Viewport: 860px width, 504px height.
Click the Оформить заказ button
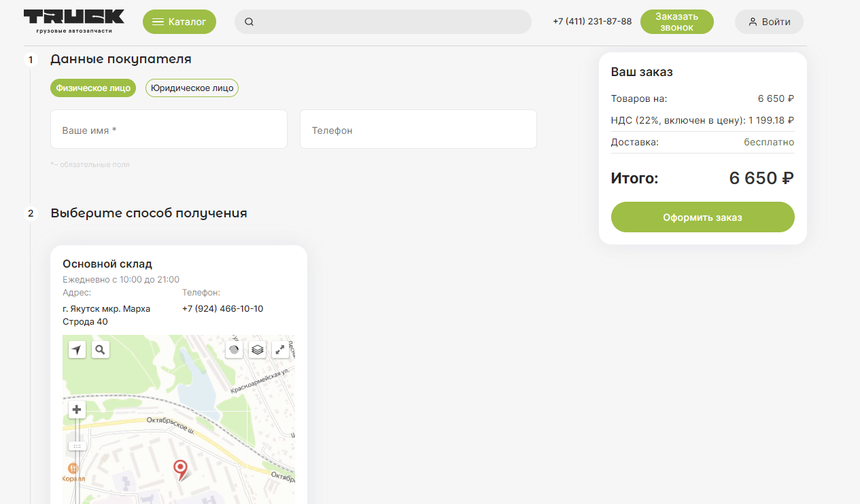coord(702,217)
